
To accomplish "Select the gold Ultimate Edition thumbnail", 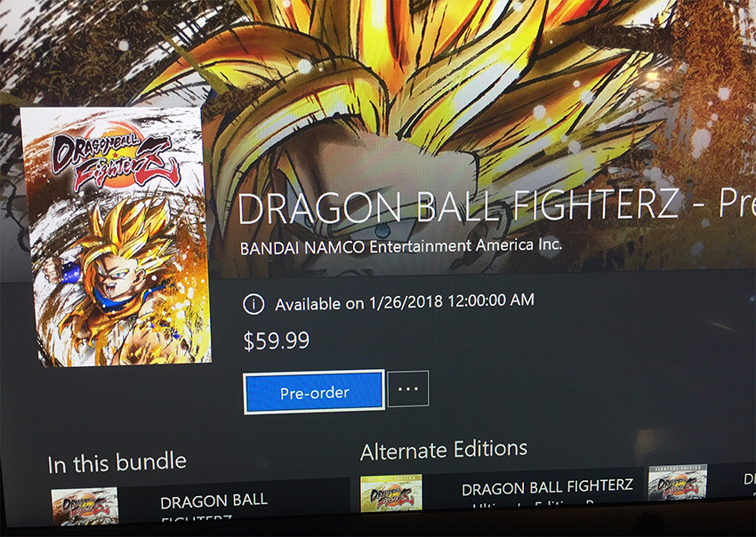I will tap(391, 493).
